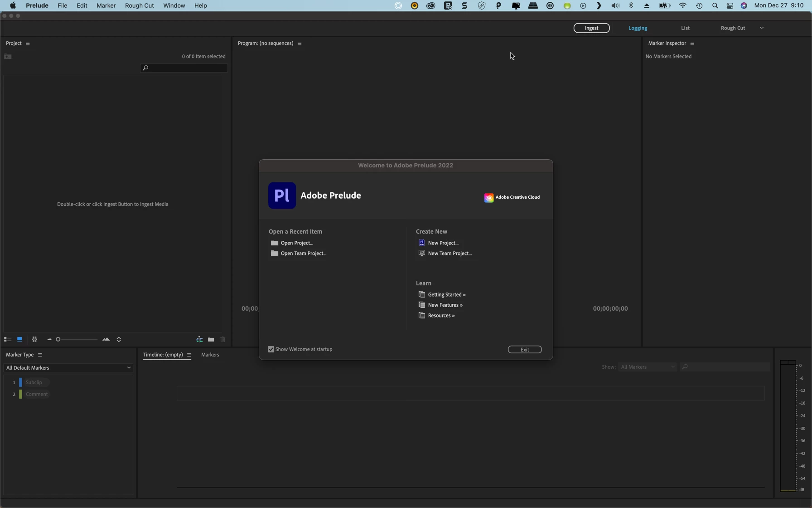This screenshot has width=812, height=508.
Task: Click the Getting Started document icon
Action: pyautogui.click(x=422, y=294)
